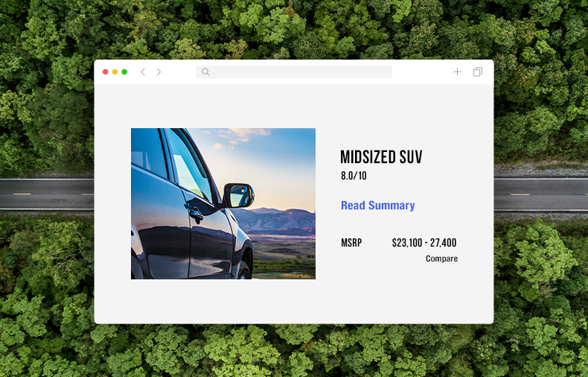The image size is (588, 377).
Task: Open the SUV car photo
Action: coord(223,203)
